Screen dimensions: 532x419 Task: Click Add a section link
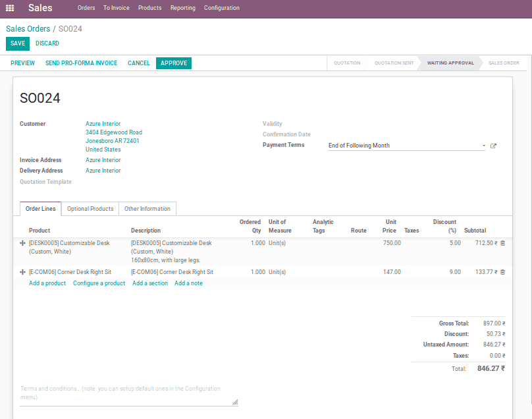150,283
